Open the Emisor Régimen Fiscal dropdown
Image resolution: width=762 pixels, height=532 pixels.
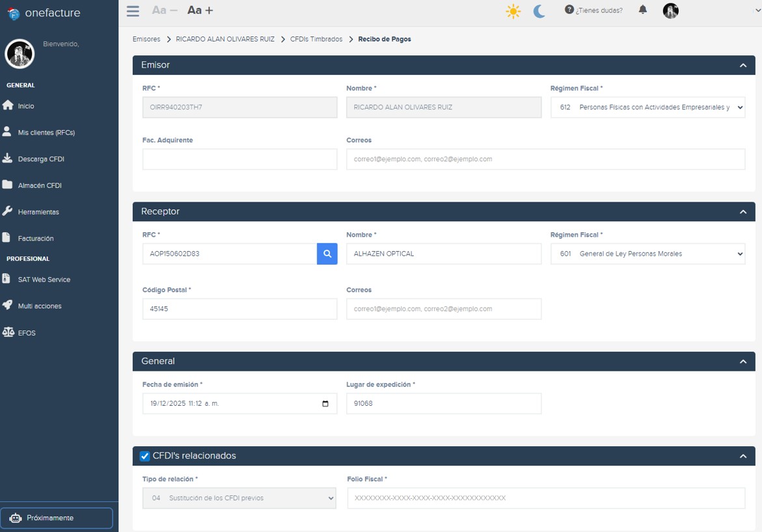click(647, 107)
